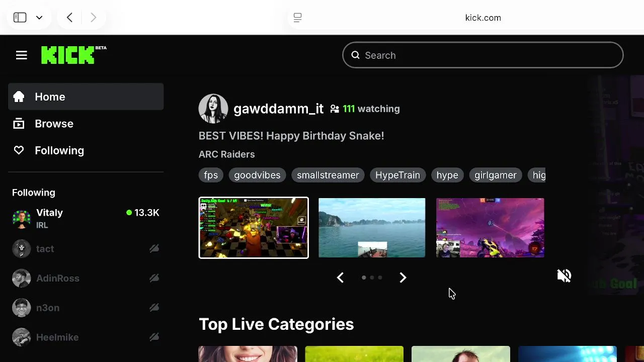Select the smallstreamer tag
This screenshot has width=644, height=362.
(x=328, y=175)
